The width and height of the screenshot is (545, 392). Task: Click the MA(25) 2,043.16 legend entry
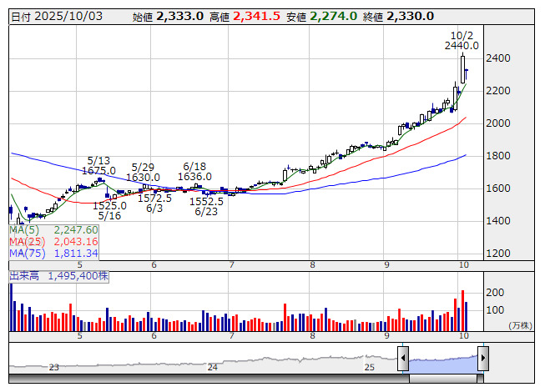[54, 241]
